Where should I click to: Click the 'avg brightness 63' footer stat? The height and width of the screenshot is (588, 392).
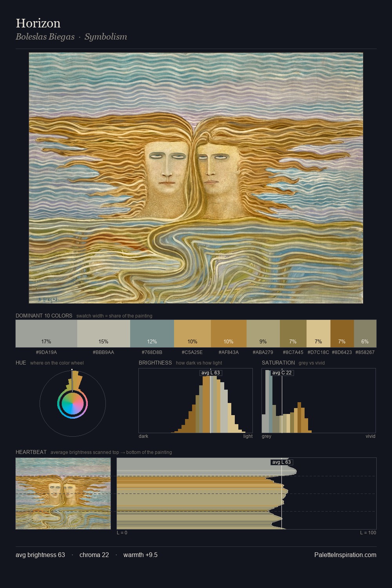point(40,555)
